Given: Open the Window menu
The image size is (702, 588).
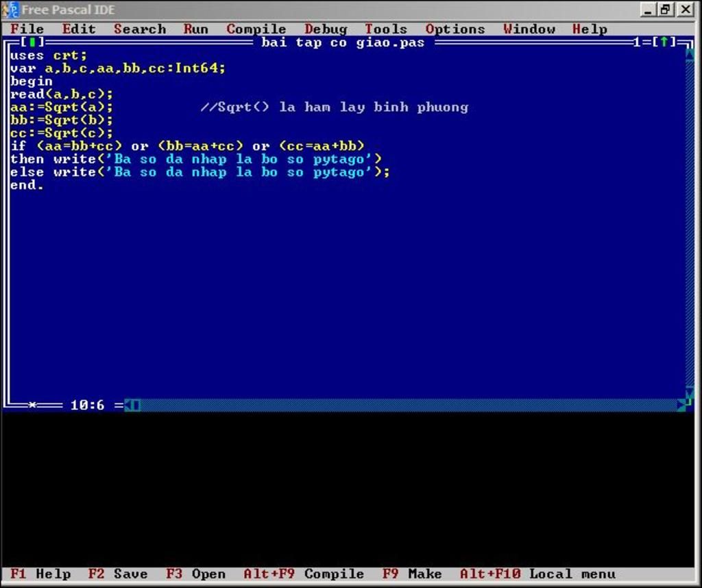Looking at the screenshot, I should click(x=529, y=29).
